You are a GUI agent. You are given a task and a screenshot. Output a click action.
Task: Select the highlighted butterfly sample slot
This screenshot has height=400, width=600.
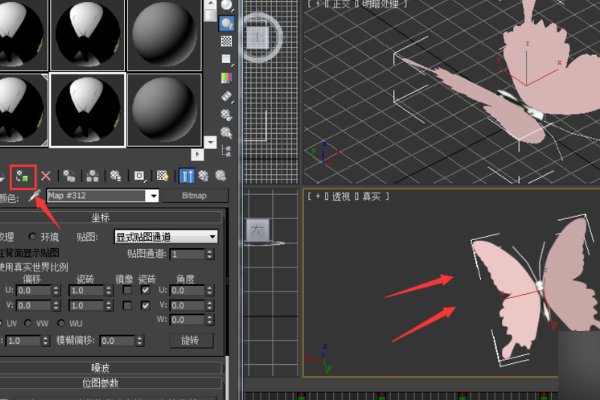tap(88, 110)
